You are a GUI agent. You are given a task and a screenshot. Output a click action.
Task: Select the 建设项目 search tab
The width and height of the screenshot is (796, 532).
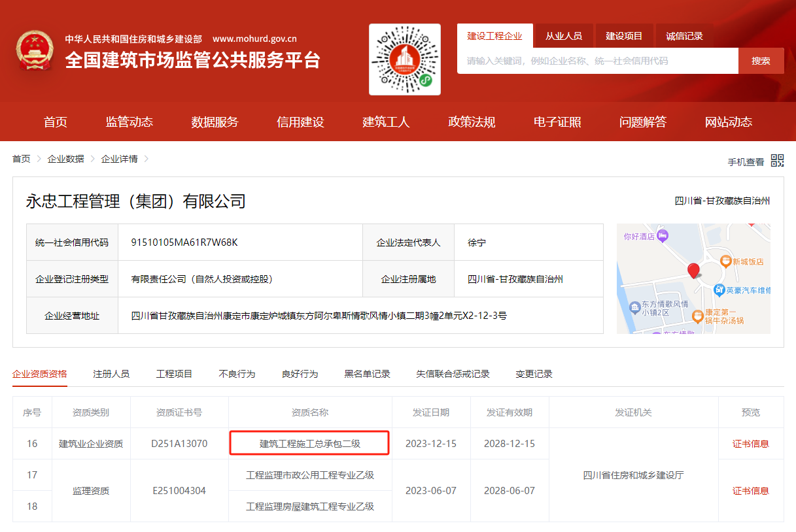click(x=624, y=36)
